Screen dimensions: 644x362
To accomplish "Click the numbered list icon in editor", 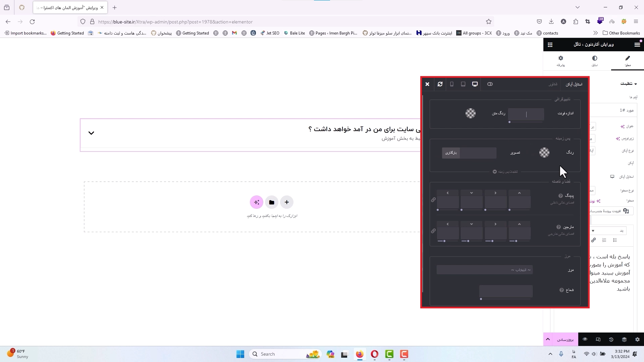I will [x=604, y=240].
